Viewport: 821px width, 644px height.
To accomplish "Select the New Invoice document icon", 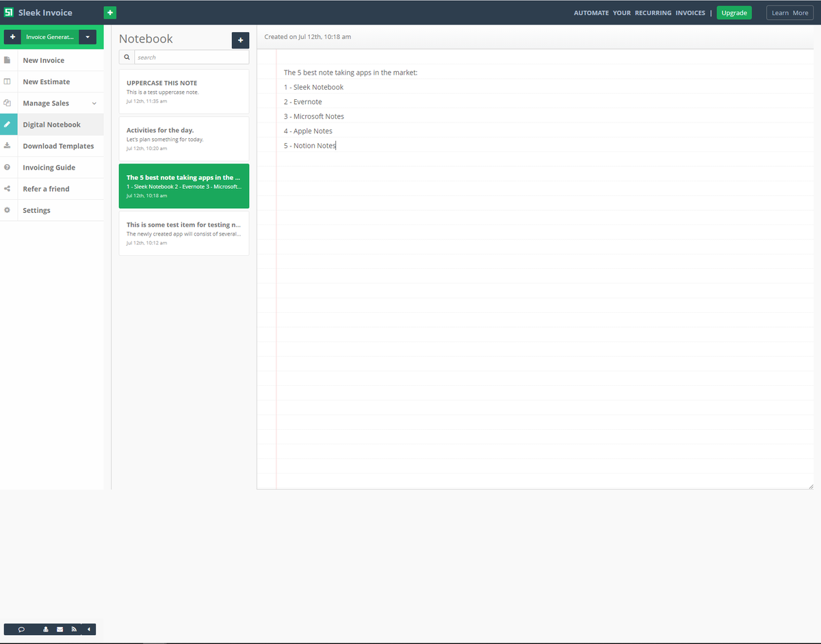I will [8, 60].
